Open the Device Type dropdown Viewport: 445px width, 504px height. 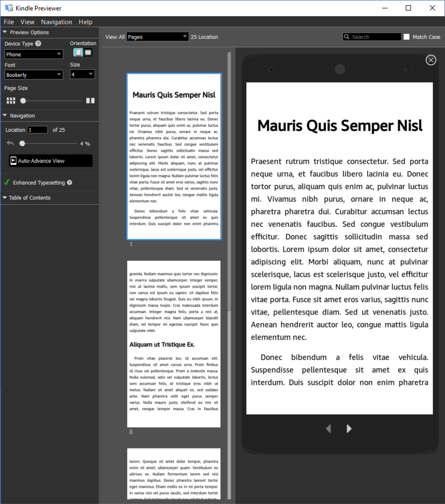point(34,54)
